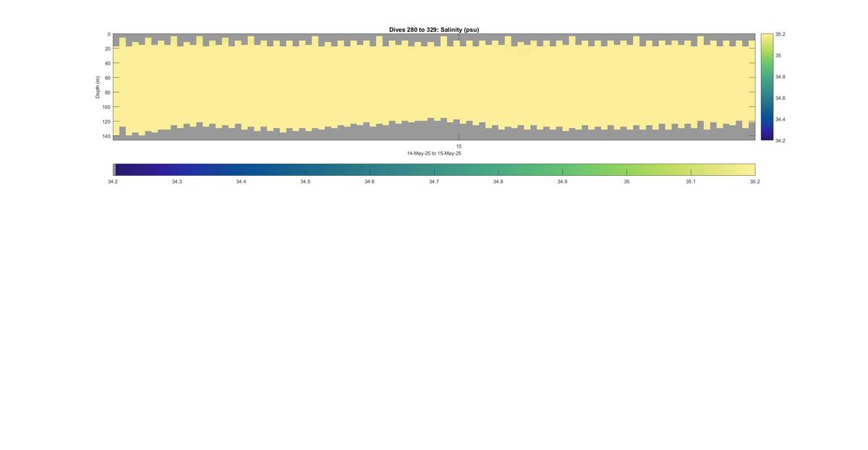Click '34.8' label on vertical colorbar
This screenshot has width=868, height=450.
pos(780,77)
